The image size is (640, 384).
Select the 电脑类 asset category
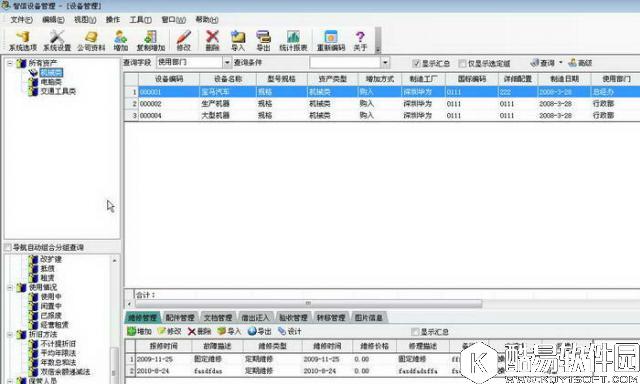tap(51, 82)
